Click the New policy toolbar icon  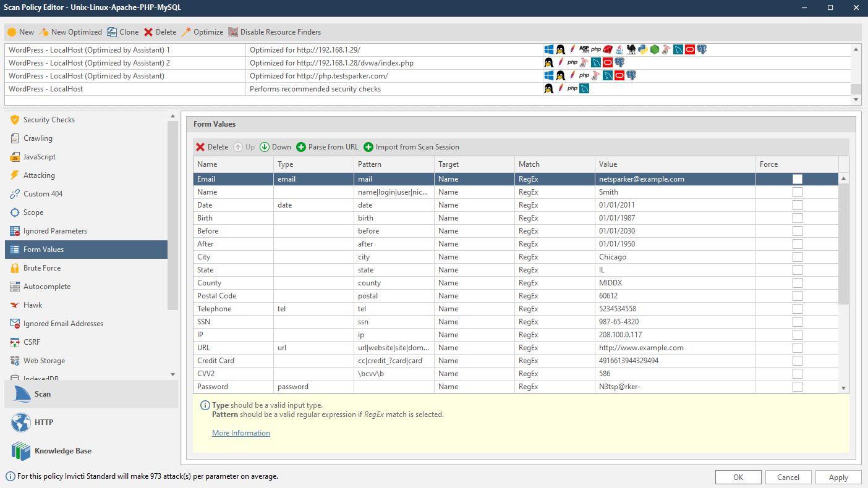(x=12, y=32)
